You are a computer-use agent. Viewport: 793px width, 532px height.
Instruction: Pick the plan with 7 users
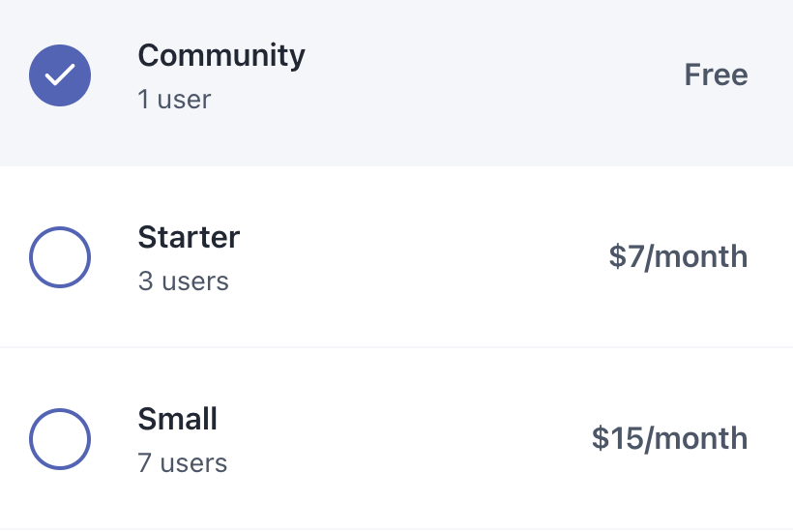coord(396,438)
